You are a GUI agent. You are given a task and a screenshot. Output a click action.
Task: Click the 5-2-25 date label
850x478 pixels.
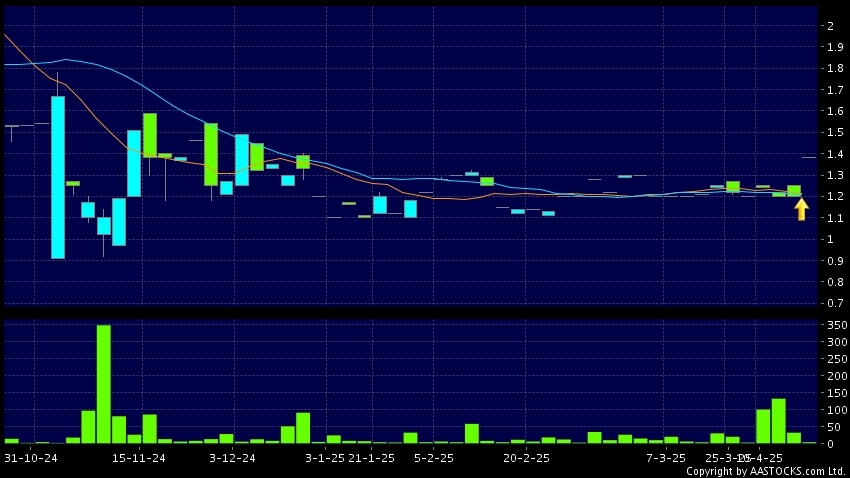(434, 458)
